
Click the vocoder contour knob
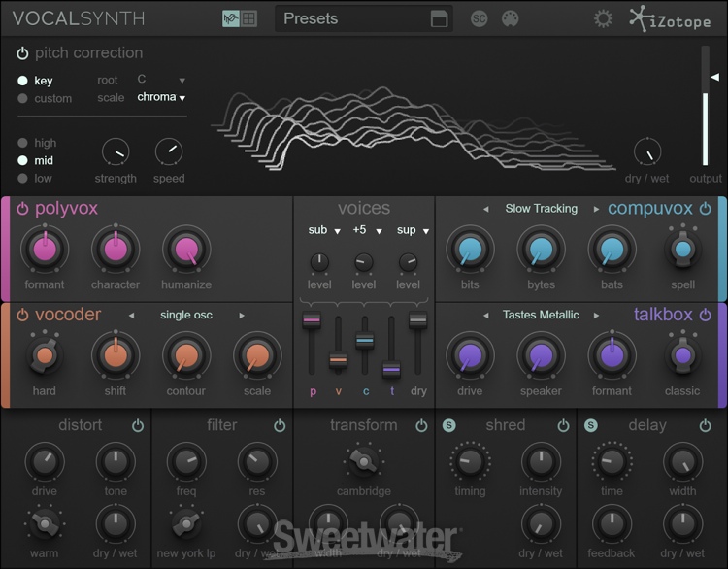pos(186,355)
